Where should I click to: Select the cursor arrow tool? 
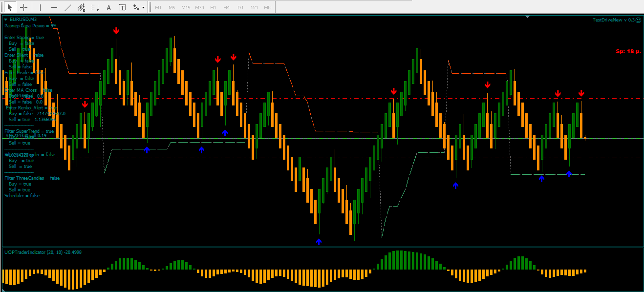[x=9, y=7]
